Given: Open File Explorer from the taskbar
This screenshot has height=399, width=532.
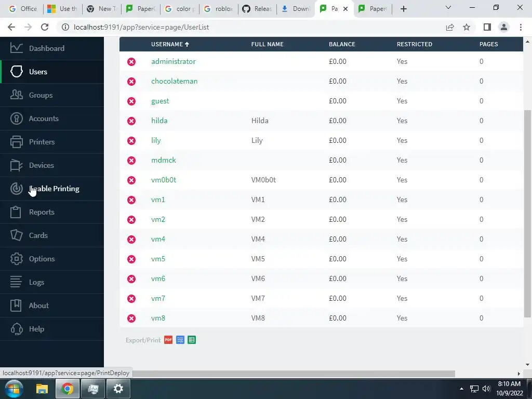Looking at the screenshot, I should click(x=42, y=389).
